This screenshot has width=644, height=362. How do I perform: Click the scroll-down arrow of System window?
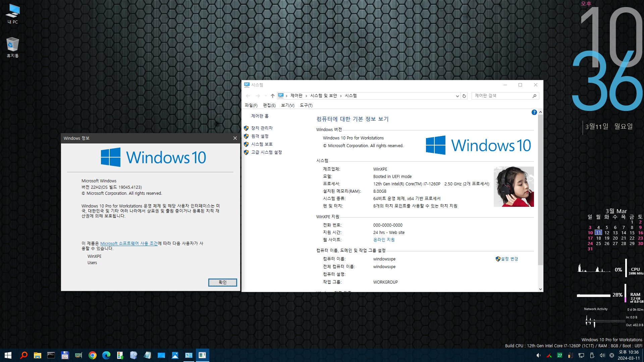click(540, 289)
